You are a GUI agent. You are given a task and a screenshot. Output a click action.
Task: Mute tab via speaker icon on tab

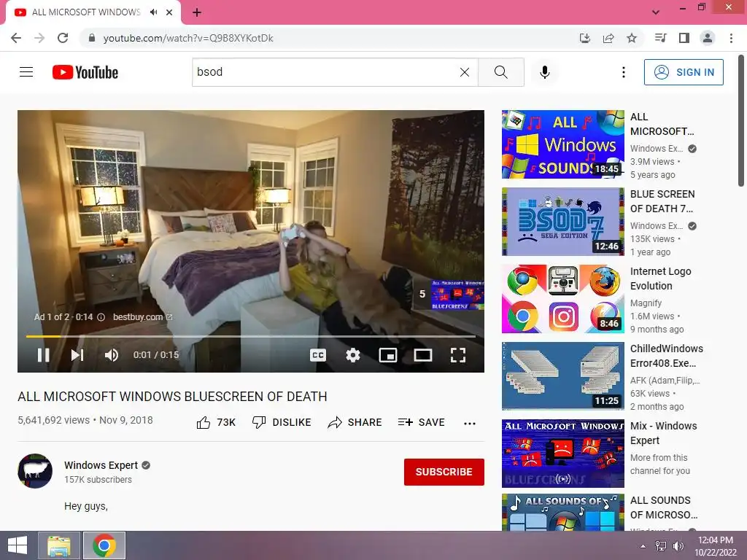(x=153, y=12)
